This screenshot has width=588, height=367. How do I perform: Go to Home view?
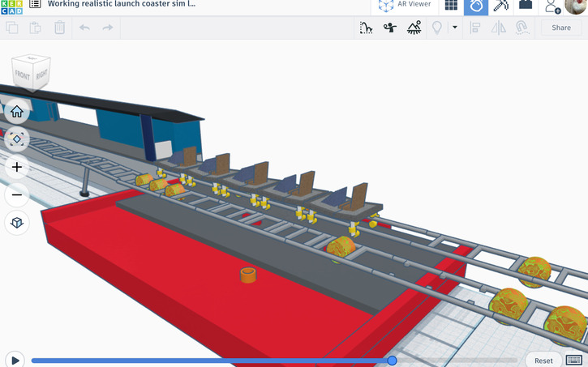(x=17, y=112)
